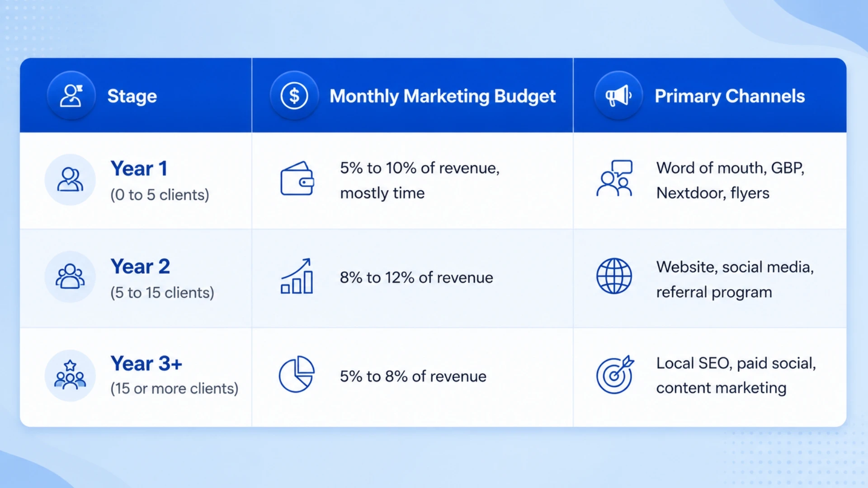Screen dimensions: 868x488
Task: Click the Year 2 group icon
Action: 70,277
